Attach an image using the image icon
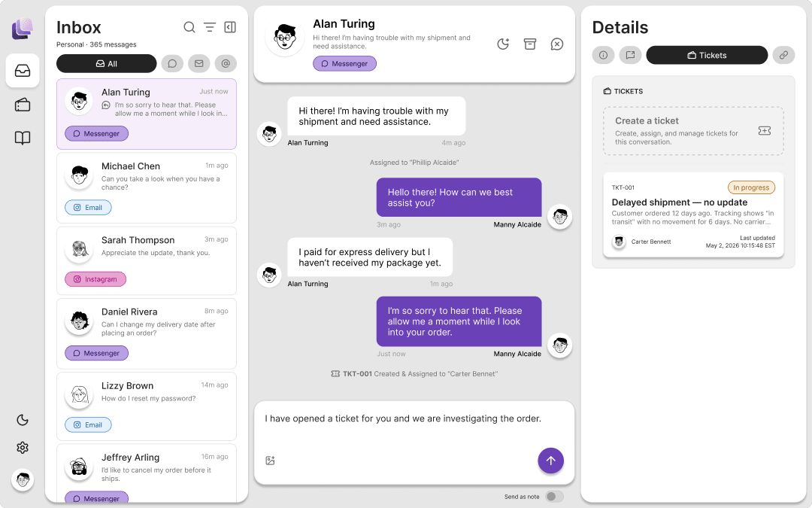Image resolution: width=812 pixels, height=508 pixels. (270, 461)
